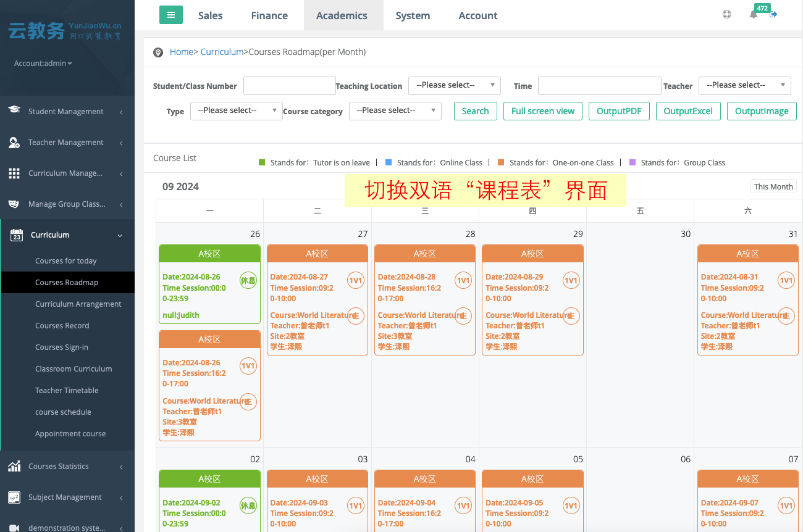Click the logout arrow icon
Image resolution: width=803 pixels, height=532 pixels.
coord(773,15)
